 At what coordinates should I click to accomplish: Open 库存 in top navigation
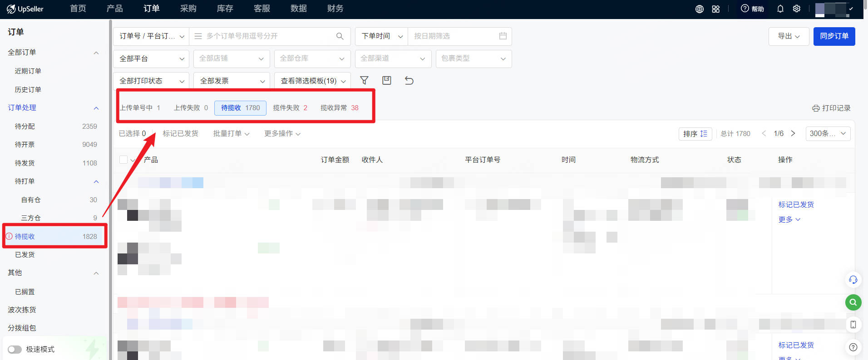click(225, 9)
